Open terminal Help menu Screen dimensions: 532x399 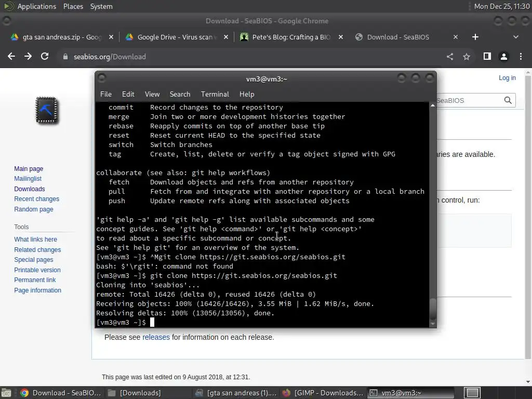pos(247,94)
